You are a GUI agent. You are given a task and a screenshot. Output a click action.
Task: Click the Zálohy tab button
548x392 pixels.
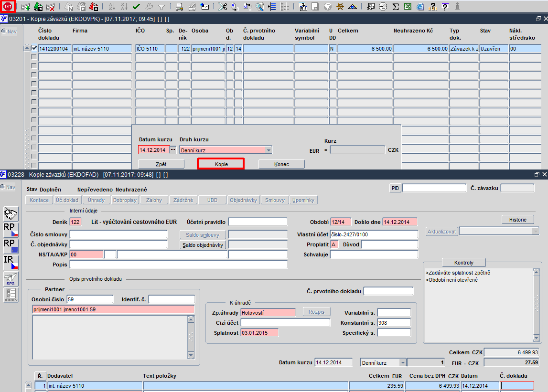click(x=154, y=200)
